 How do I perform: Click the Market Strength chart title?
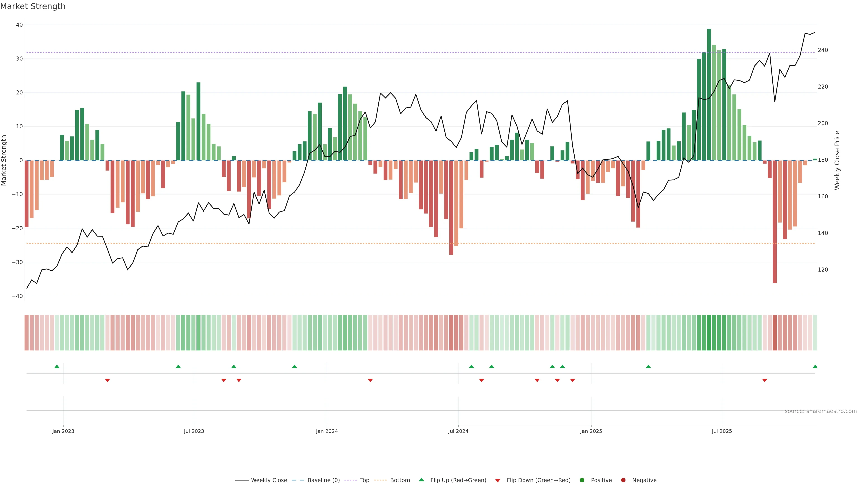click(33, 6)
